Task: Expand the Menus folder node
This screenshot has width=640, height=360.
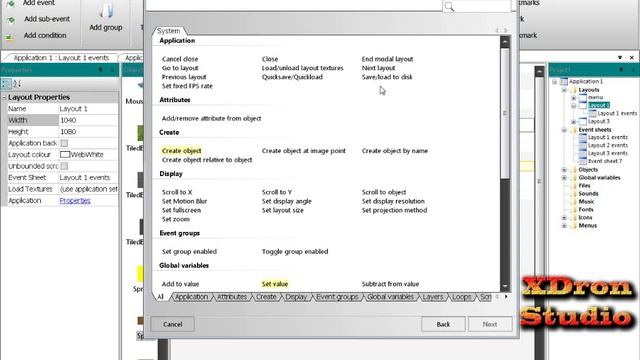Action: (x=564, y=225)
